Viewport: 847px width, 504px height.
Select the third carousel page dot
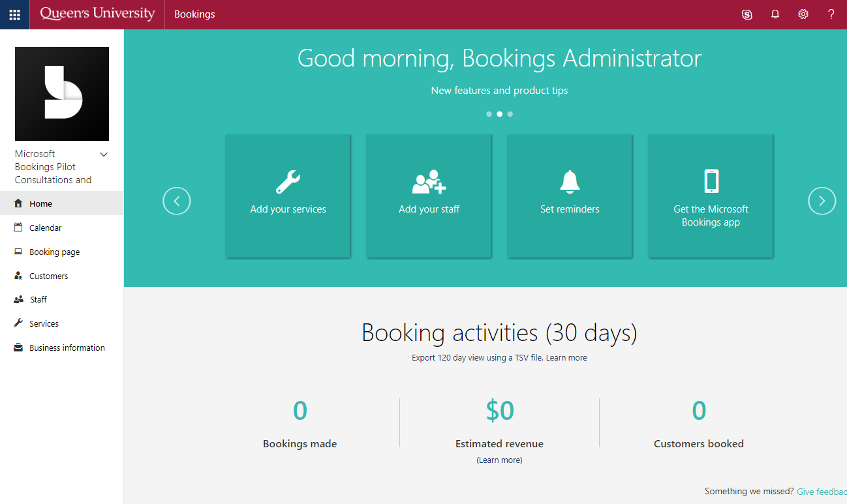[x=510, y=114]
